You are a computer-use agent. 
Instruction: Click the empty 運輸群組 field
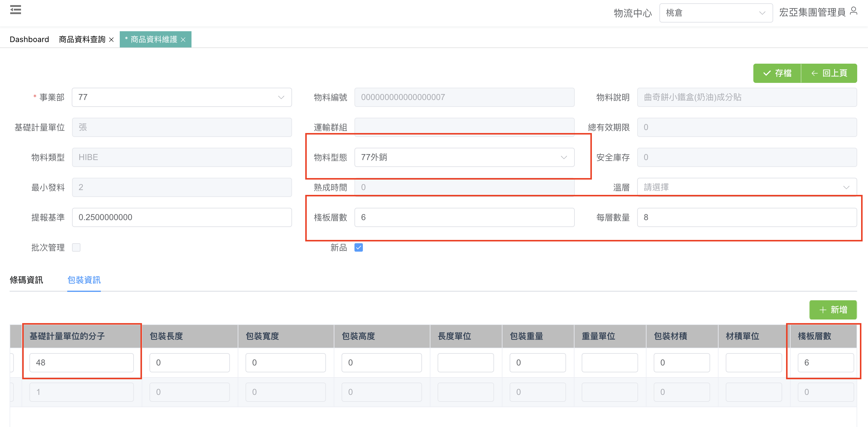464,127
